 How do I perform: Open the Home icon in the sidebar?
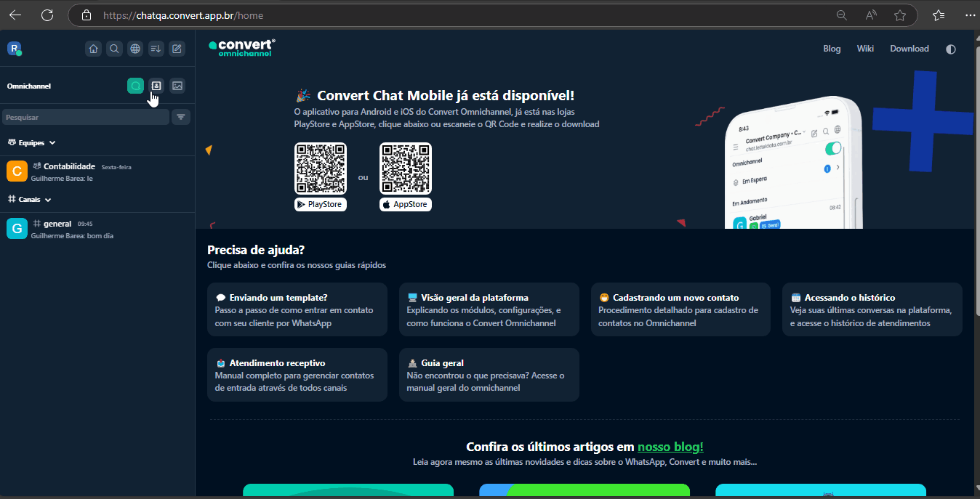(93, 49)
